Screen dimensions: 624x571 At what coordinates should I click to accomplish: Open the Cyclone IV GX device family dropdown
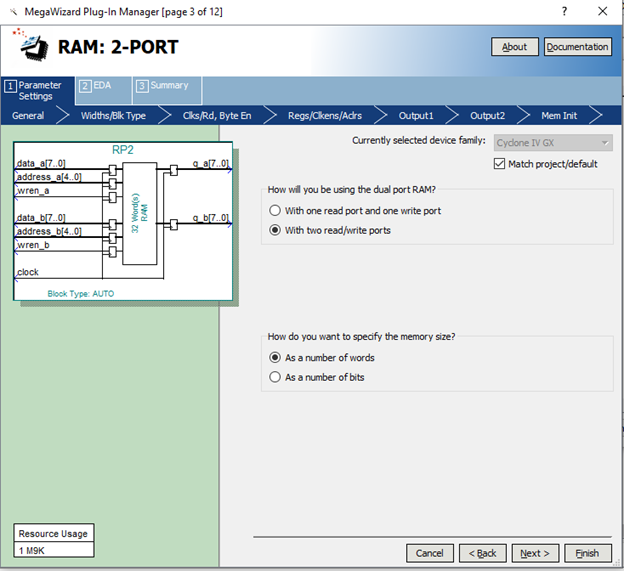pos(553,142)
